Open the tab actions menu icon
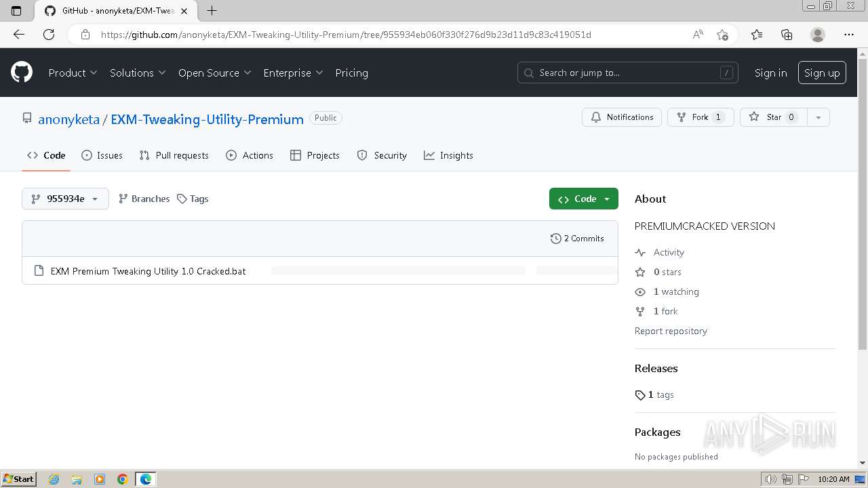868x488 pixels. click(x=16, y=11)
